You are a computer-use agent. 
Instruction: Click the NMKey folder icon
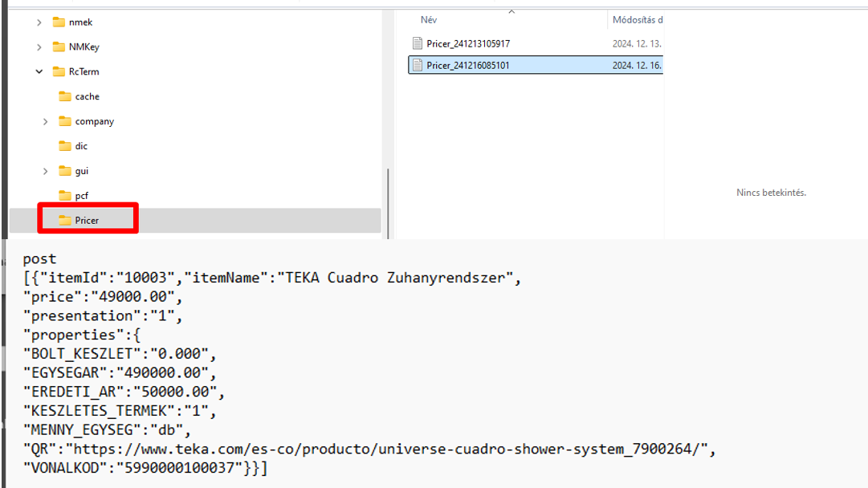pyautogui.click(x=59, y=47)
